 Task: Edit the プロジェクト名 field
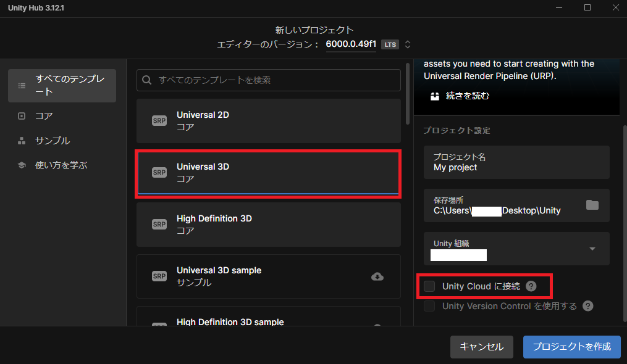(516, 162)
